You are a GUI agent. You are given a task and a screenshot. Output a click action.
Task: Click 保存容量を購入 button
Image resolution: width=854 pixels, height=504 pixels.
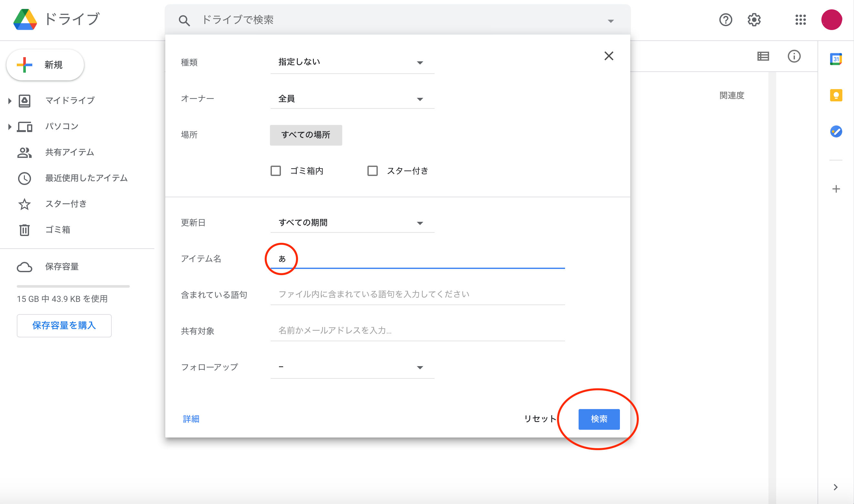pos(64,325)
